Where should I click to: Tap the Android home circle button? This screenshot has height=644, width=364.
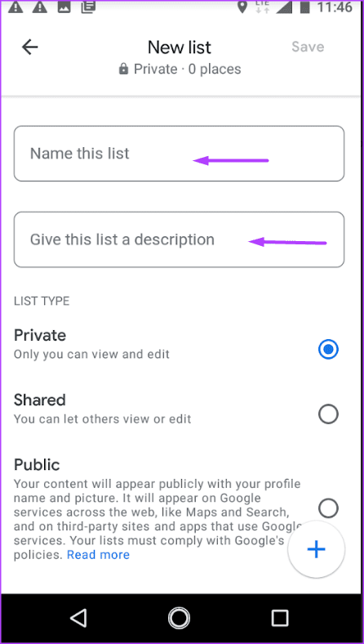[179, 618]
